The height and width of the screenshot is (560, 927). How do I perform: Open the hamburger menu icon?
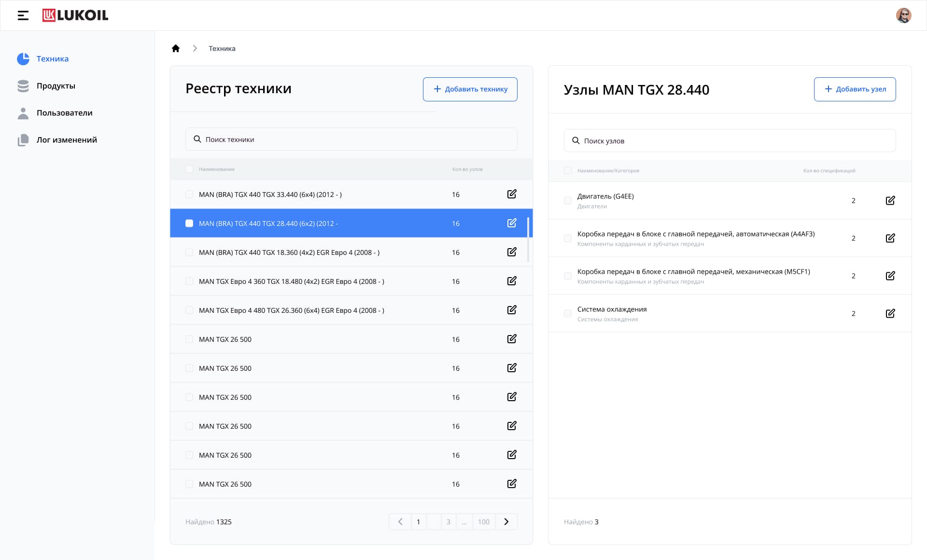pos(23,15)
